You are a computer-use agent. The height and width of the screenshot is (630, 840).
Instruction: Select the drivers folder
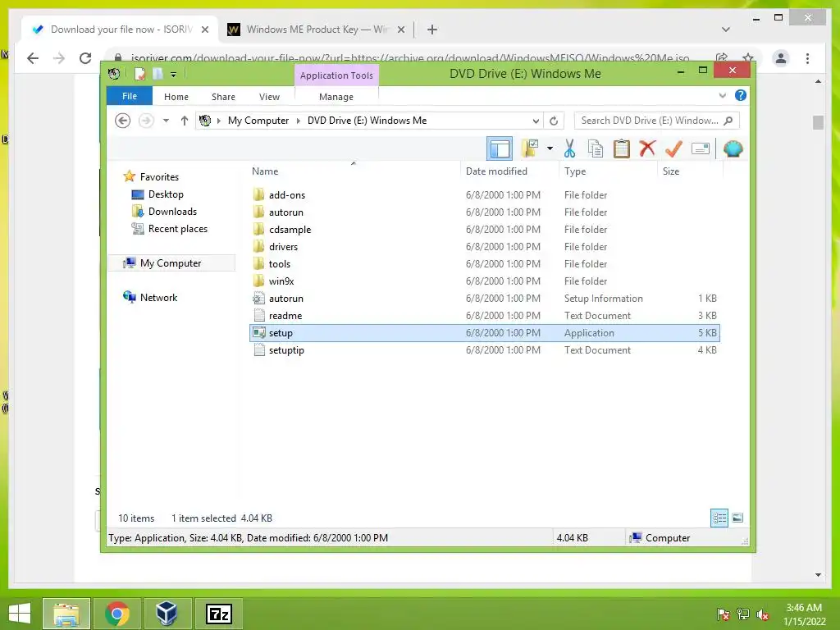[484, 246]
